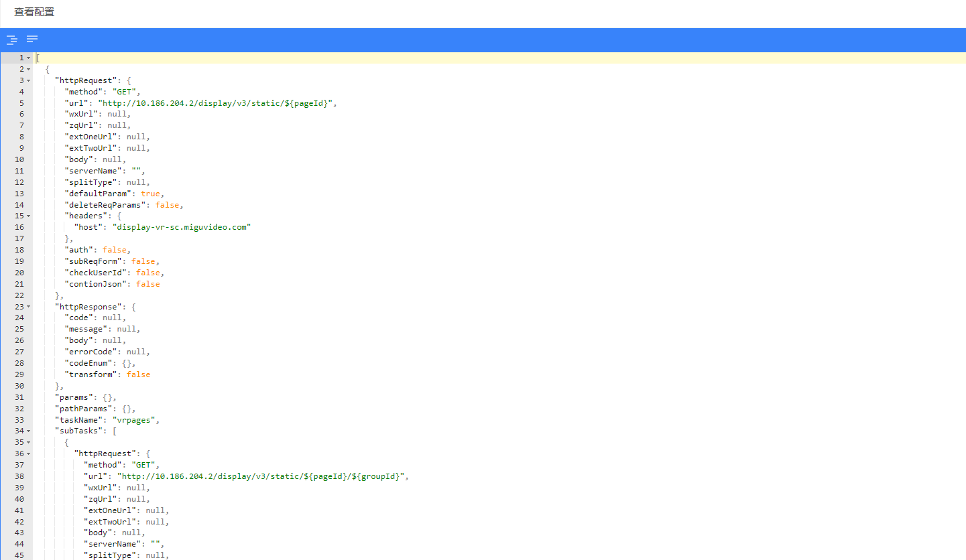Click the "extOneUrl" key on line 8
This screenshot has width=966, height=560.
(91, 137)
